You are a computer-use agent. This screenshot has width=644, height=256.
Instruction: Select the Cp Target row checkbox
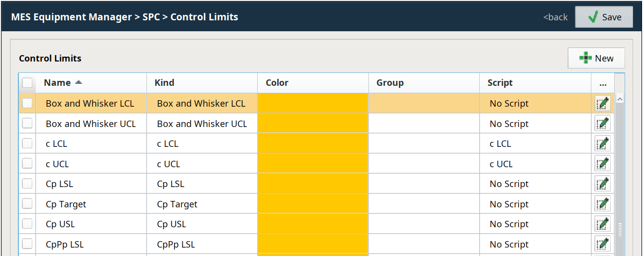(27, 204)
